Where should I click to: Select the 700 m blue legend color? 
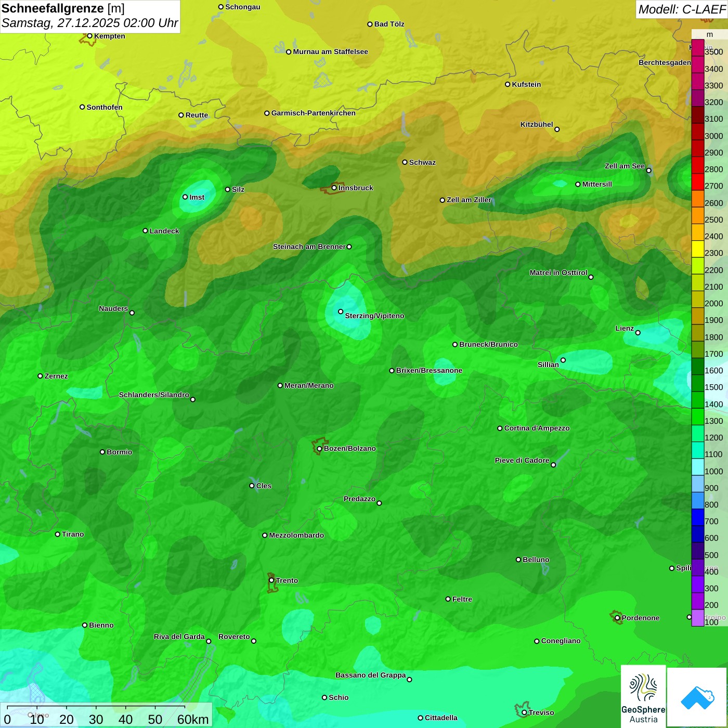(x=698, y=517)
